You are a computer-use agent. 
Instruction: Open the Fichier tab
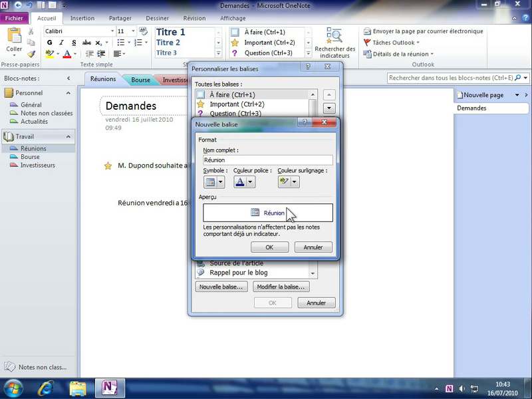click(14, 19)
